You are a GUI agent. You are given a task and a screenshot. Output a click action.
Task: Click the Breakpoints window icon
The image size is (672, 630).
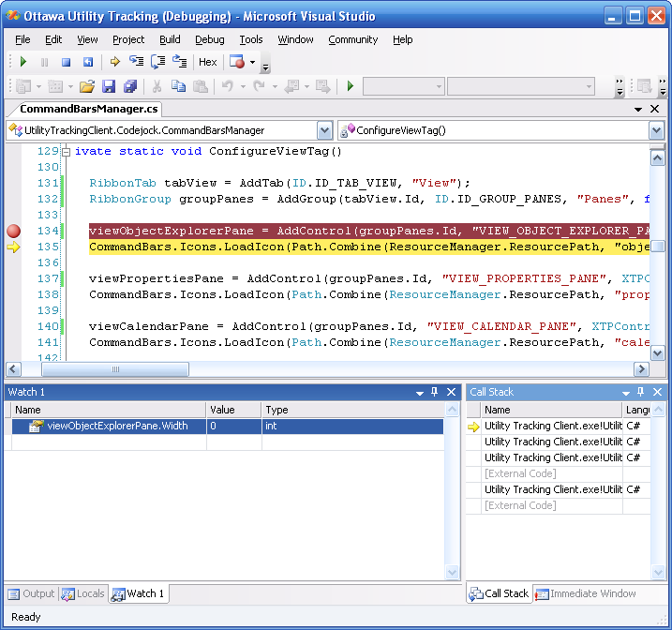click(x=237, y=62)
